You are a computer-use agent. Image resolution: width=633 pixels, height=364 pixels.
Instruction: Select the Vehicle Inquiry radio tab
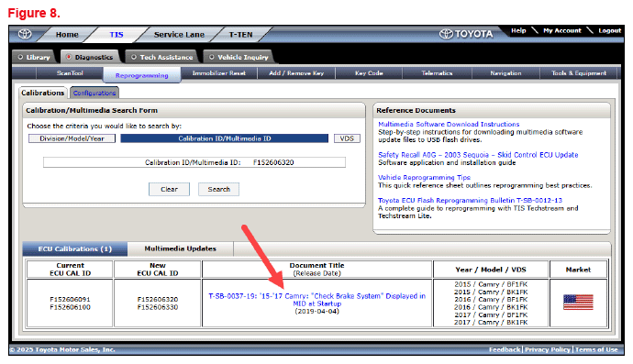(x=239, y=57)
